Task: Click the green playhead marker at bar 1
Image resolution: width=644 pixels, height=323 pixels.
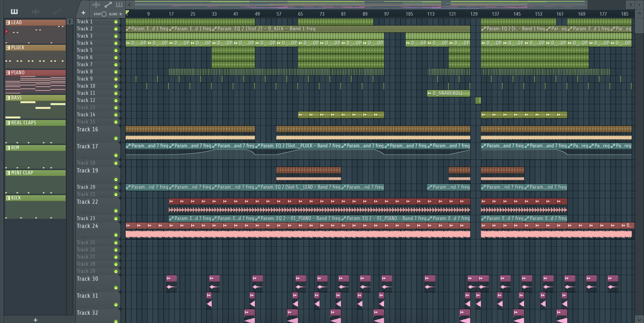Action: tap(127, 13)
